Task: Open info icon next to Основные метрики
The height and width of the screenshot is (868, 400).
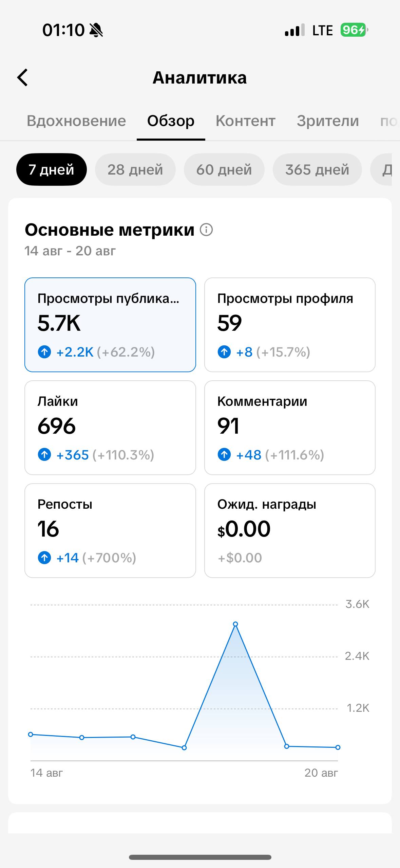Action: point(206,230)
